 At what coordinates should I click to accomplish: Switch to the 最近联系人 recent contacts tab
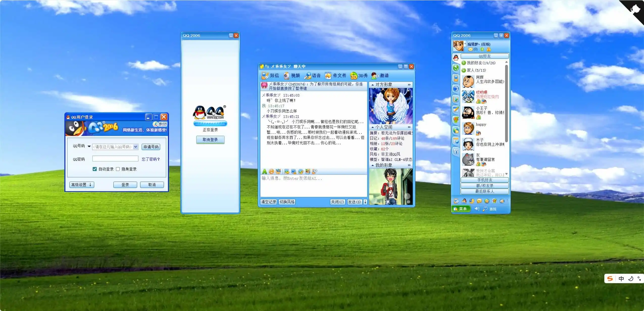(485, 191)
